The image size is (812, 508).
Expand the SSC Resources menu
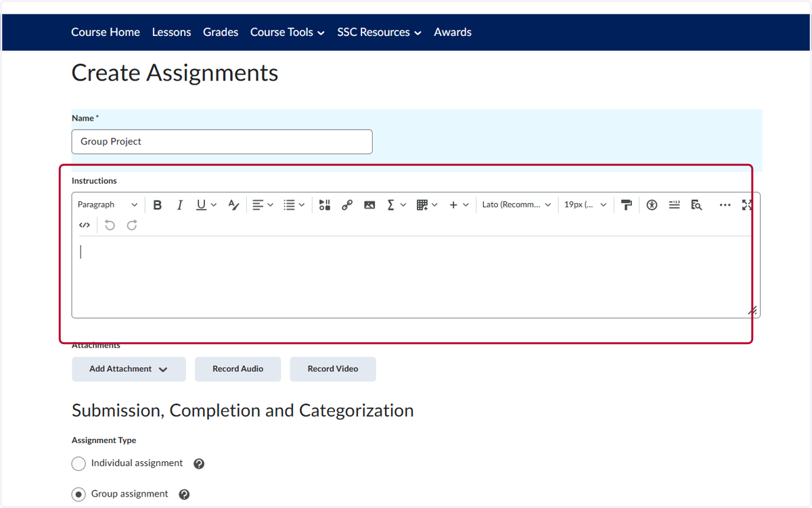(x=380, y=32)
